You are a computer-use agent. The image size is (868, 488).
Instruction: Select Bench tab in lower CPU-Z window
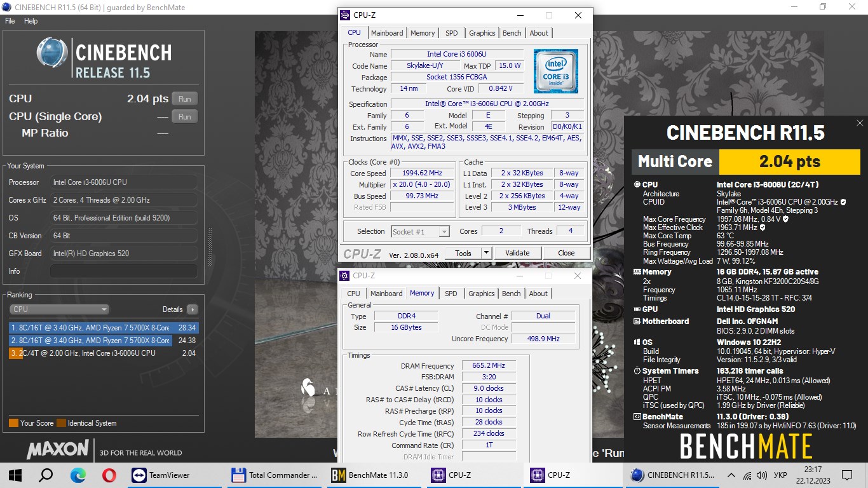pos(512,294)
